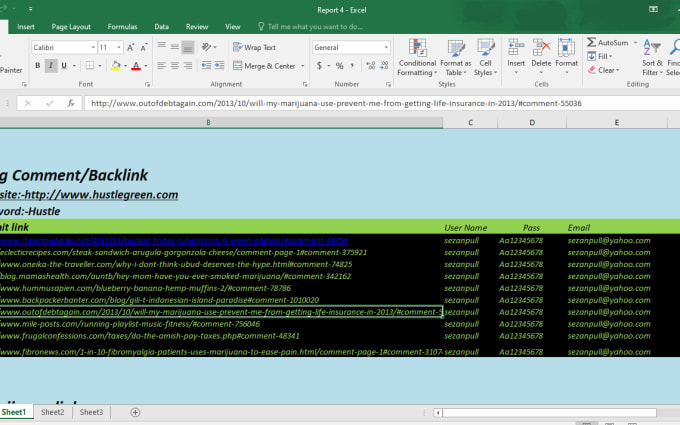This screenshot has width=680, height=425.
Task: Apply the red Font Color
Action: [136, 65]
